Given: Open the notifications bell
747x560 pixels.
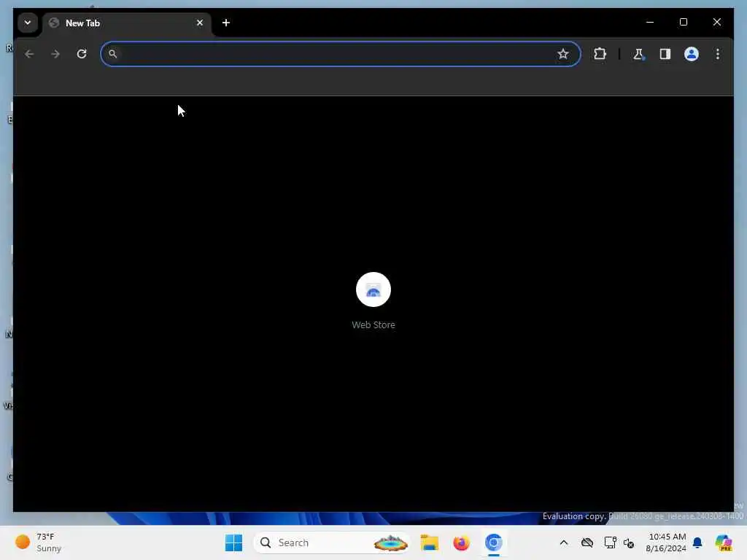Looking at the screenshot, I should pyautogui.click(x=697, y=542).
